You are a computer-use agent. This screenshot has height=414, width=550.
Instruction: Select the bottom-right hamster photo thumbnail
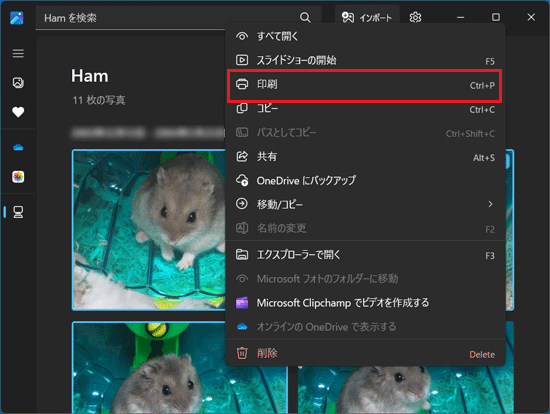tap(406, 389)
